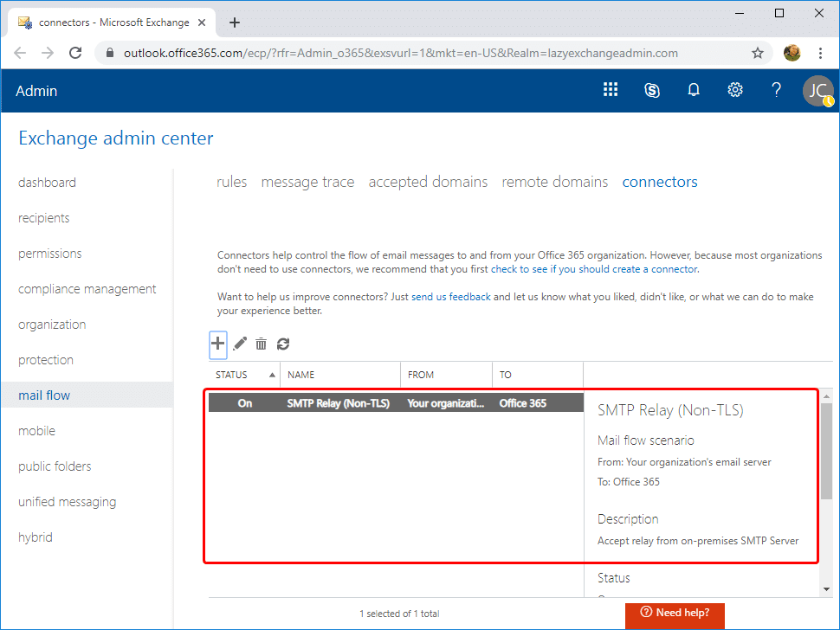840x630 pixels.
Task: Select the SMTP Relay (Non-TLS) connector row
Action: pos(396,403)
